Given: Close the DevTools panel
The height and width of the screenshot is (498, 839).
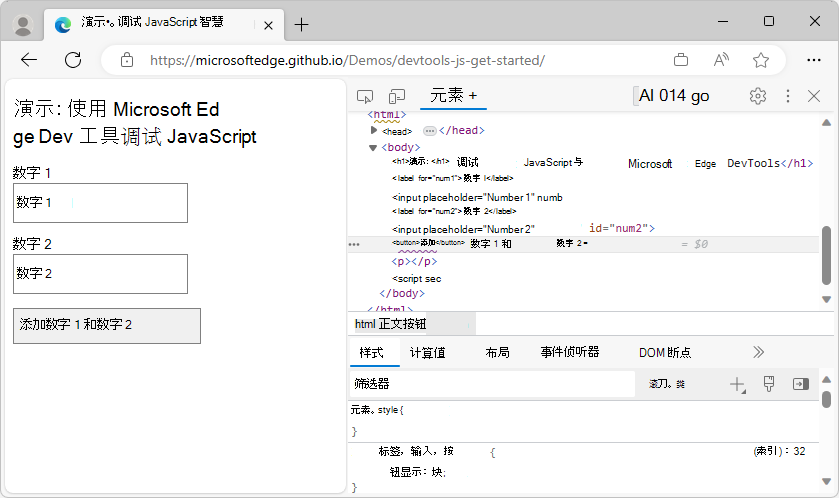Looking at the screenshot, I should (x=814, y=96).
